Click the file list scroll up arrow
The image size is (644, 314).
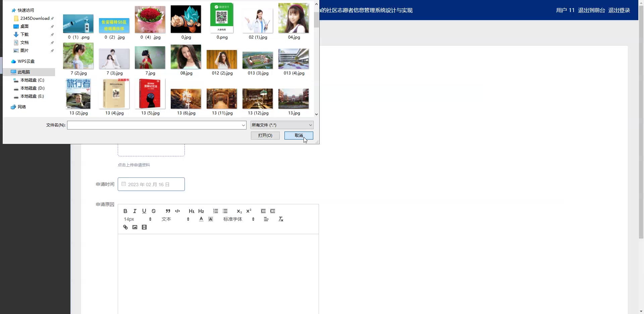[x=316, y=4]
